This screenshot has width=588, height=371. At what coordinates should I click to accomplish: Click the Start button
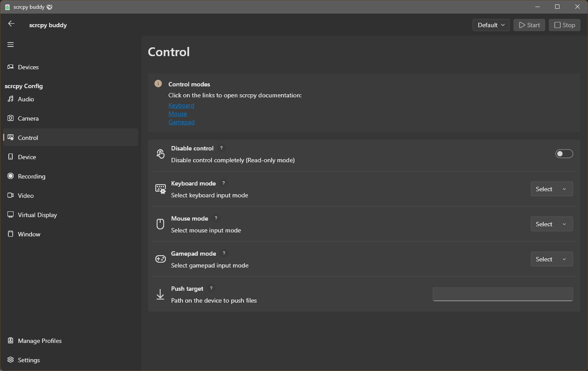[529, 25]
